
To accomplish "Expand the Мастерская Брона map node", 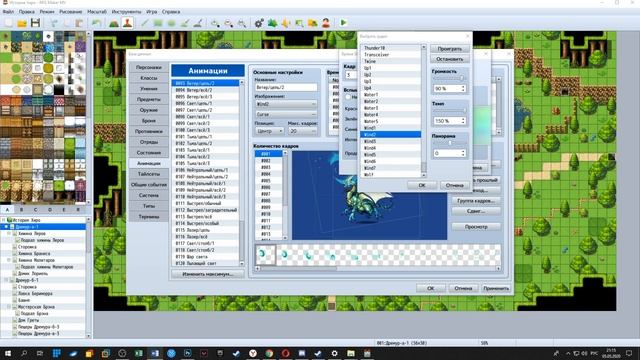I will click(x=9, y=307).
